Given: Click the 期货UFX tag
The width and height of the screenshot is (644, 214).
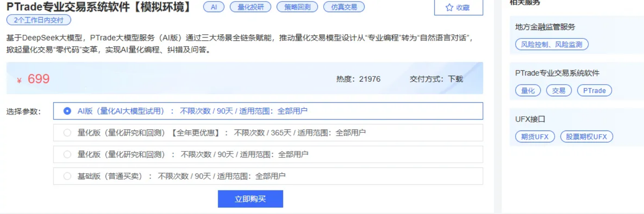Looking at the screenshot, I should point(535,137).
